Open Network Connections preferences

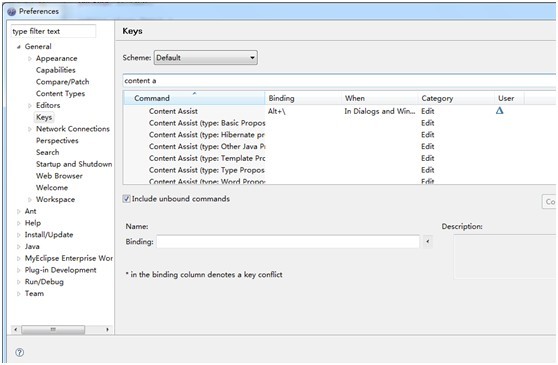coord(73,129)
